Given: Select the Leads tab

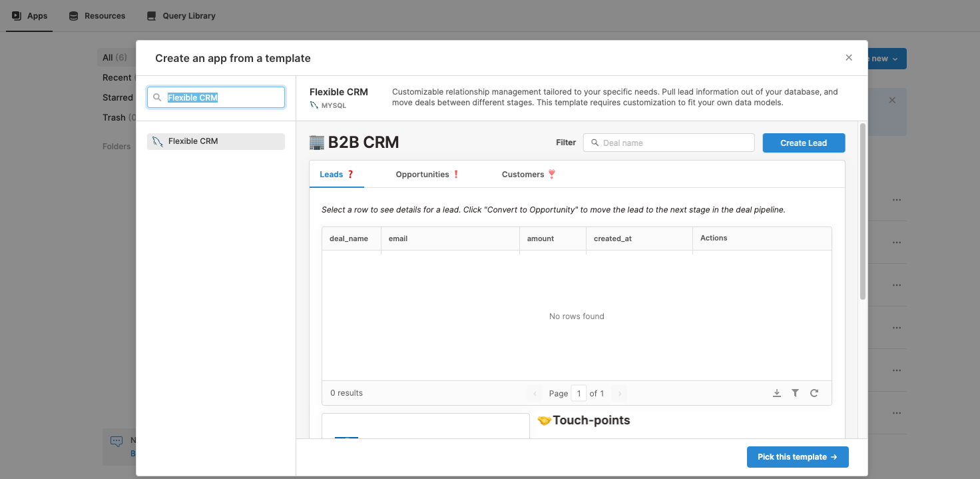Looking at the screenshot, I should [331, 174].
